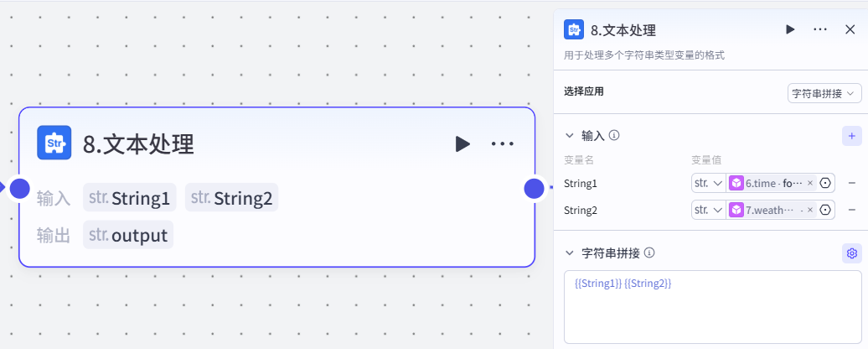This screenshot has width=868, height=349.
Task: Open the str type dropdown for String2
Action: click(708, 210)
